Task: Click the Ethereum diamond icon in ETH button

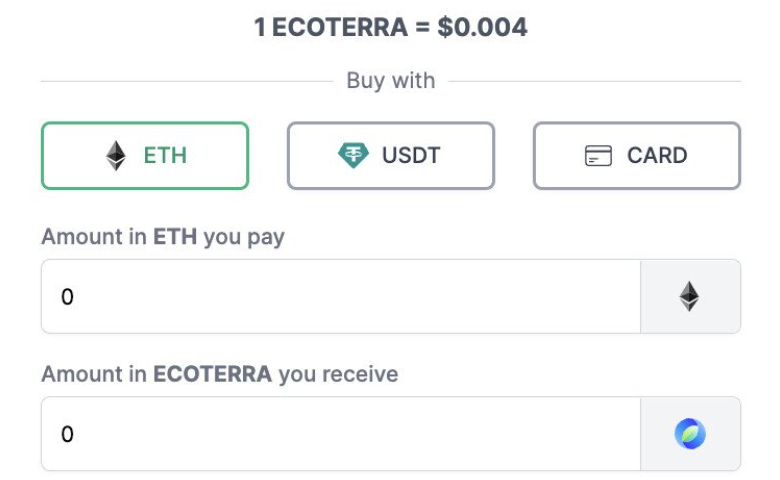Action: [116, 156]
